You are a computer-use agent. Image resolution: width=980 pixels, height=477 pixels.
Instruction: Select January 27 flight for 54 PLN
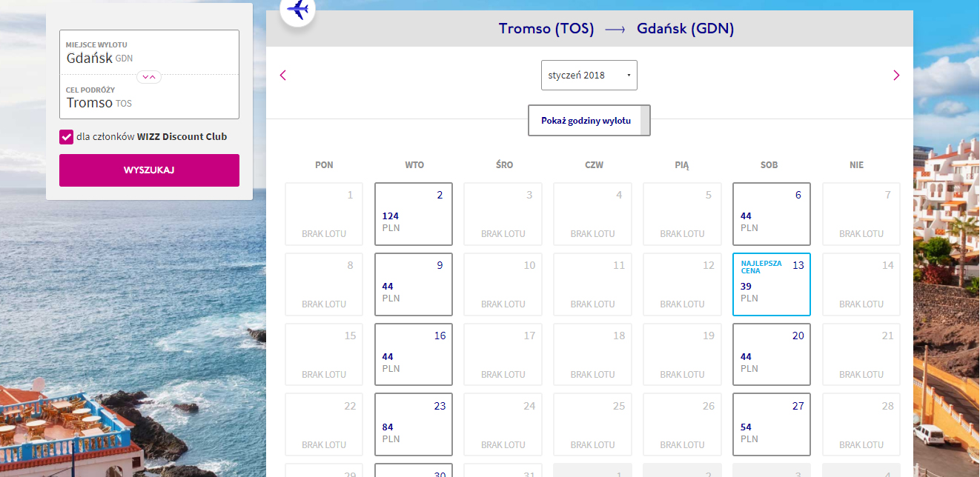tap(771, 425)
